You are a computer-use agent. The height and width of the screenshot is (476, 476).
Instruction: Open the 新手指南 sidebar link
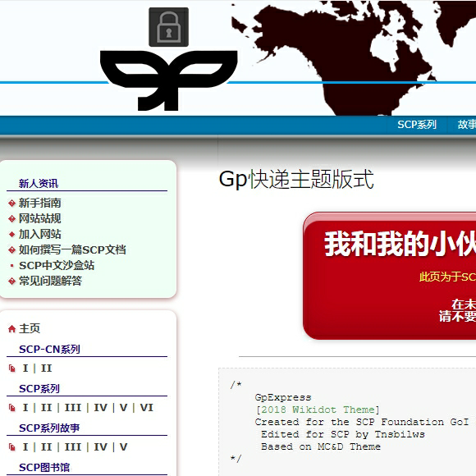pyautogui.click(x=39, y=203)
